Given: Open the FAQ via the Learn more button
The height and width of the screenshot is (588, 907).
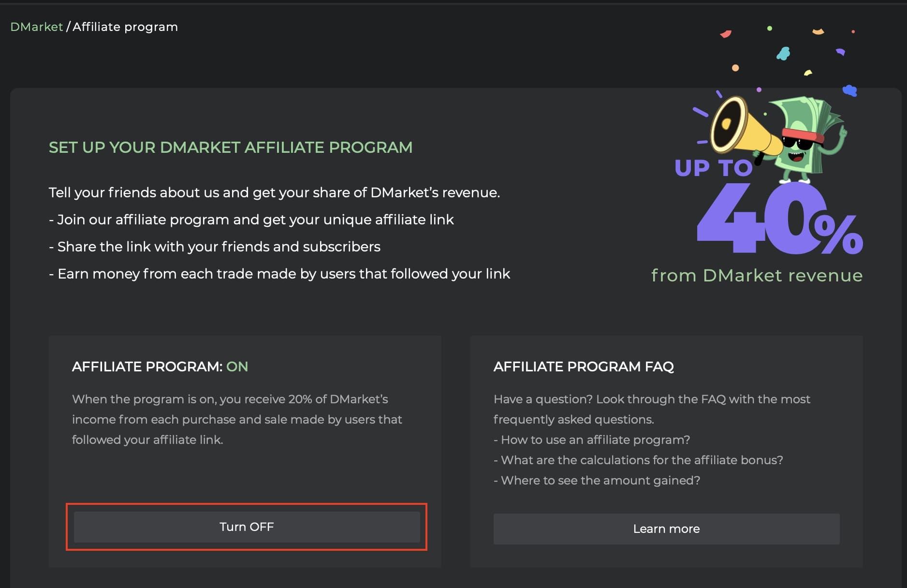Looking at the screenshot, I should 666,529.
